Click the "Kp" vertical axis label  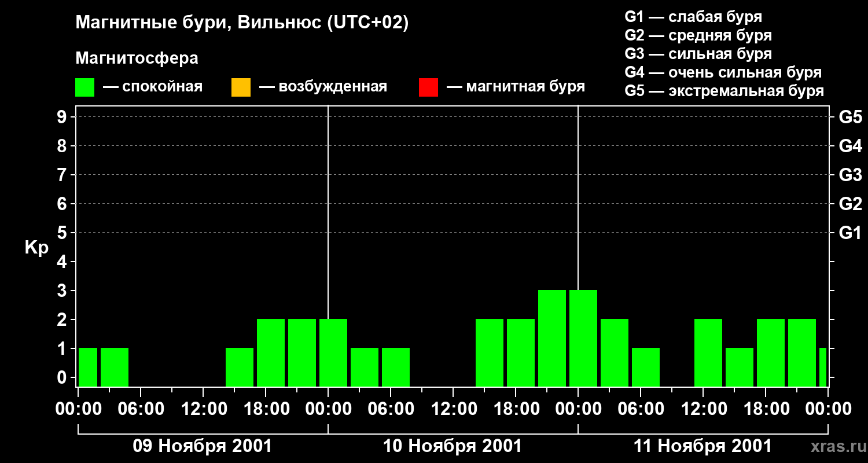tap(36, 248)
